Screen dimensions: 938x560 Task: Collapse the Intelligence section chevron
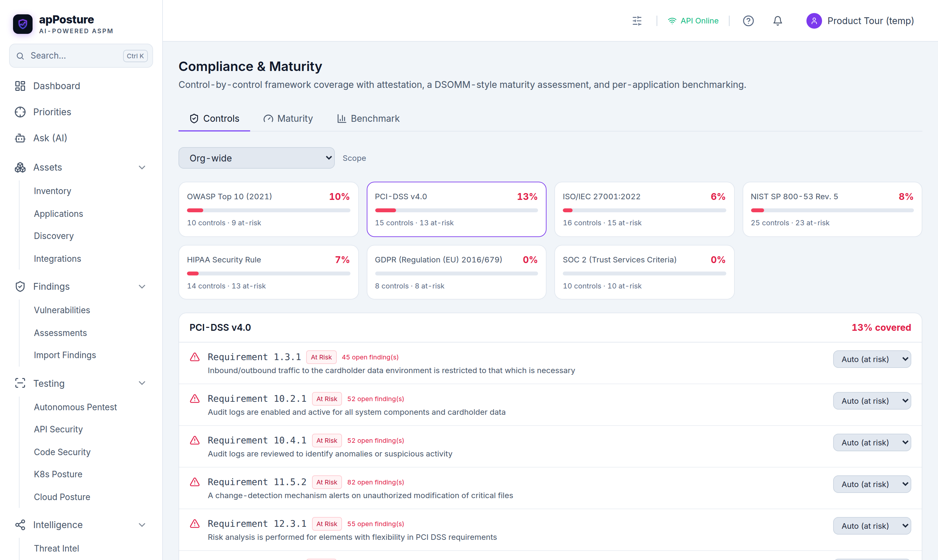[142, 525]
